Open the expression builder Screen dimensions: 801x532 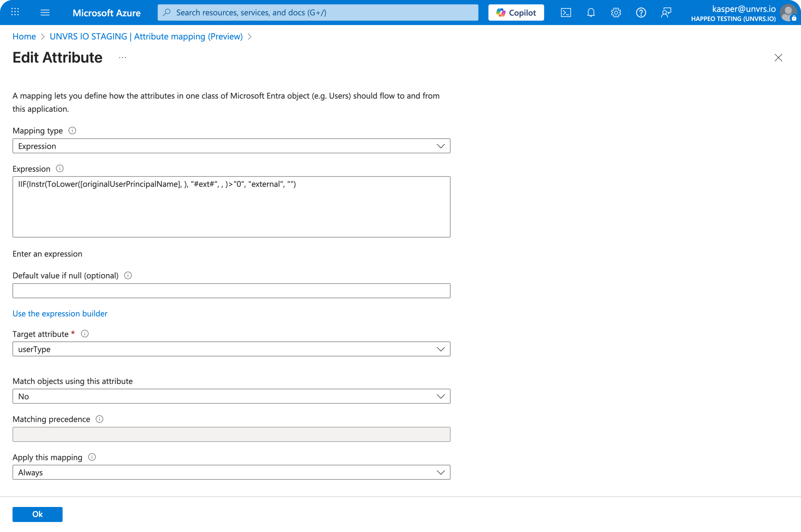click(x=60, y=314)
